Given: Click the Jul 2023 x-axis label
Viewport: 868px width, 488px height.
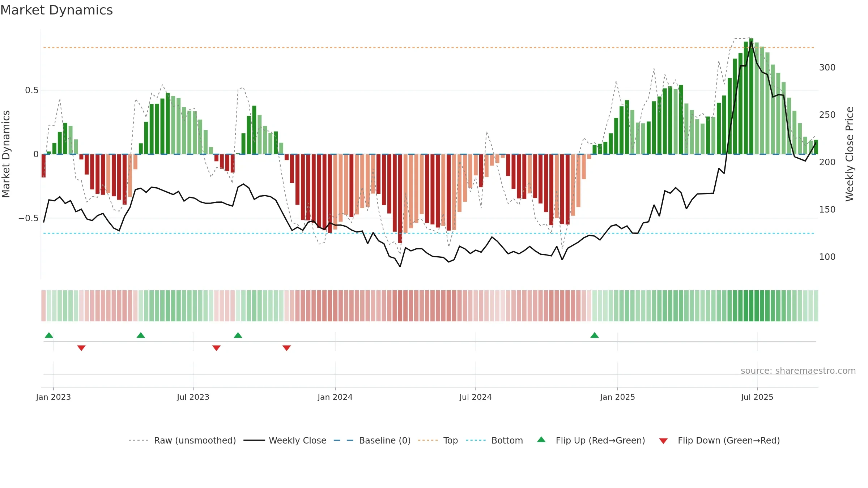Looking at the screenshot, I should (x=193, y=397).
